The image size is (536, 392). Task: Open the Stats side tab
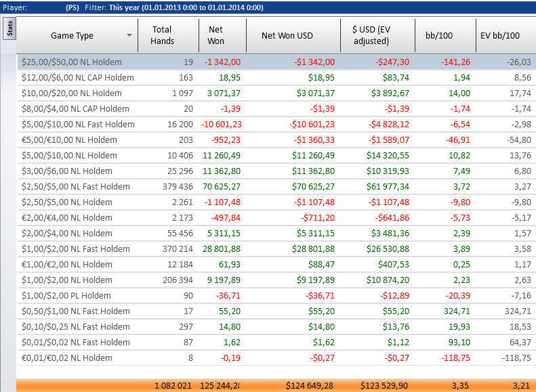(9, 28)
